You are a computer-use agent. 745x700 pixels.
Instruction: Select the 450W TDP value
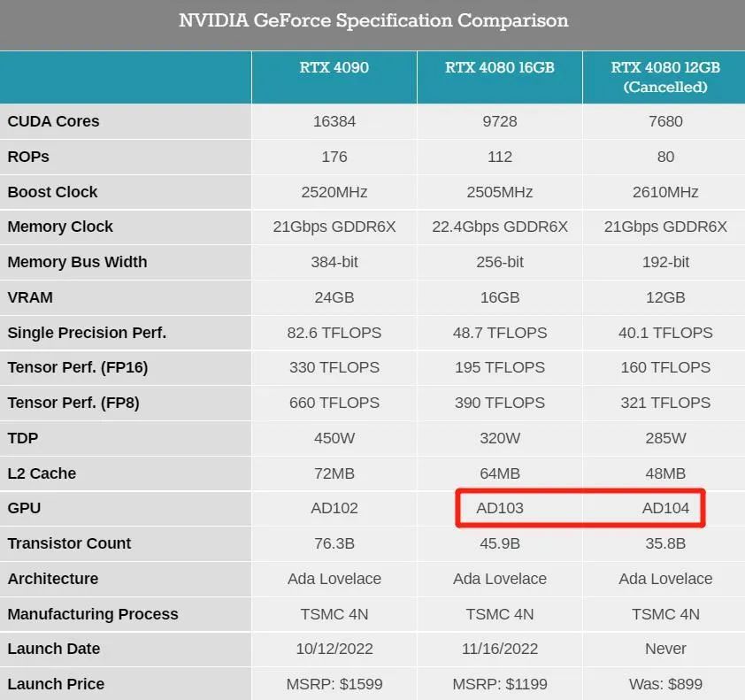click(x=334, y=438)
